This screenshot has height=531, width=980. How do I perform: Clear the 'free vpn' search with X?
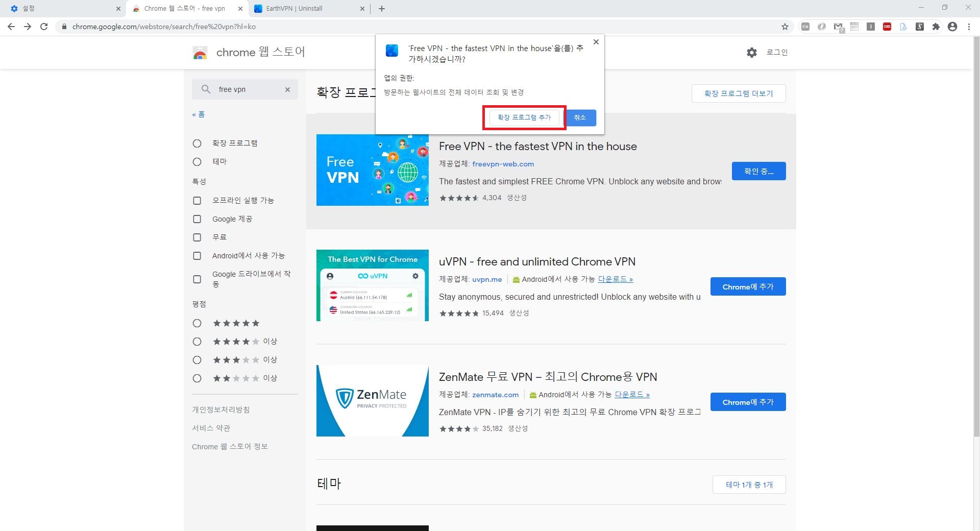click(287, 89)
